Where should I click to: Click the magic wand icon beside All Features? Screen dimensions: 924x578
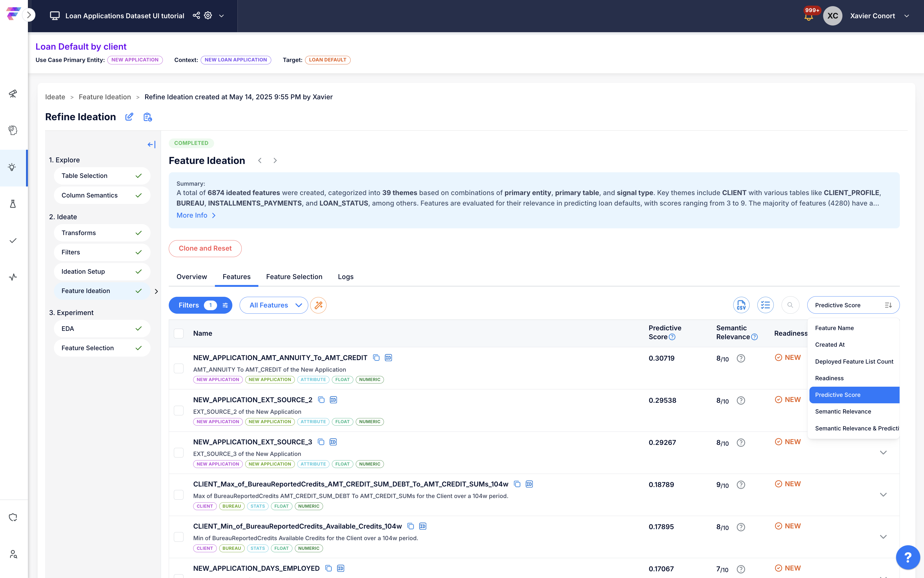click(318, 305)
